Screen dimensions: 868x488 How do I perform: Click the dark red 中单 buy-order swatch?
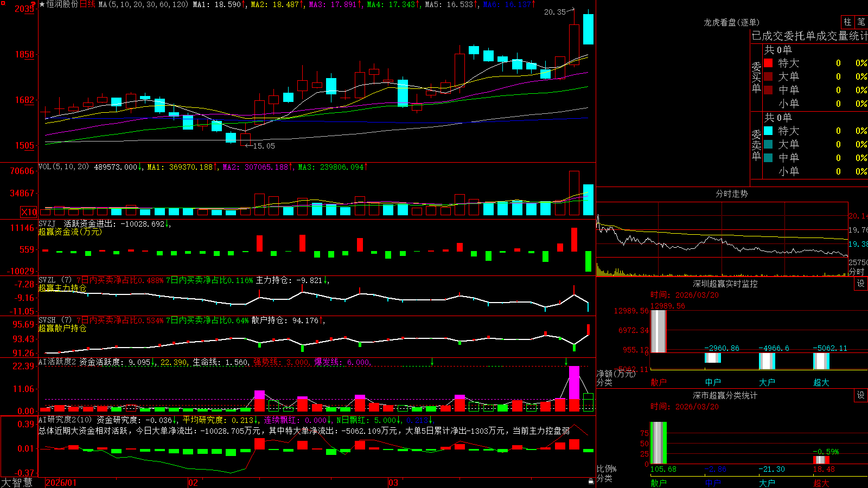[x=768, y=90]
